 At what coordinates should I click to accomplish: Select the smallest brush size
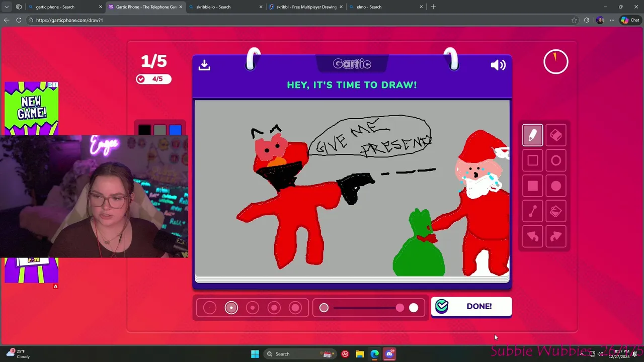point(210,308)
